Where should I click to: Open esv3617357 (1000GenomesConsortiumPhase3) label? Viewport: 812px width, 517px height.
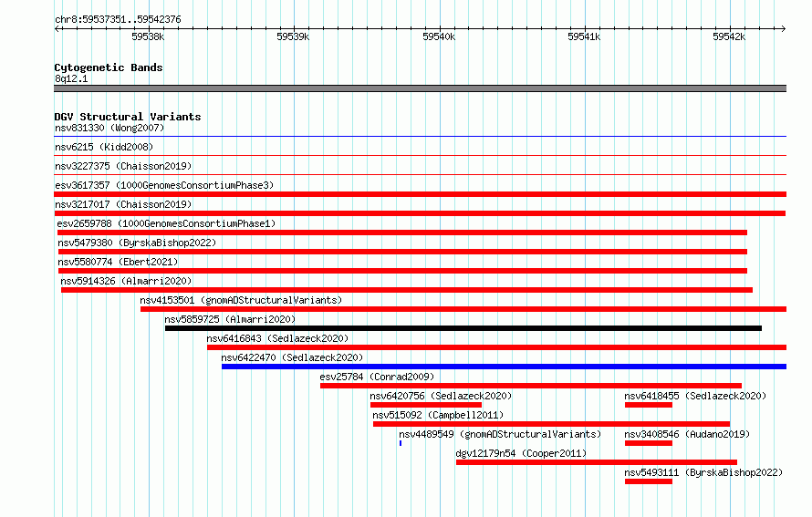[164, 185]
